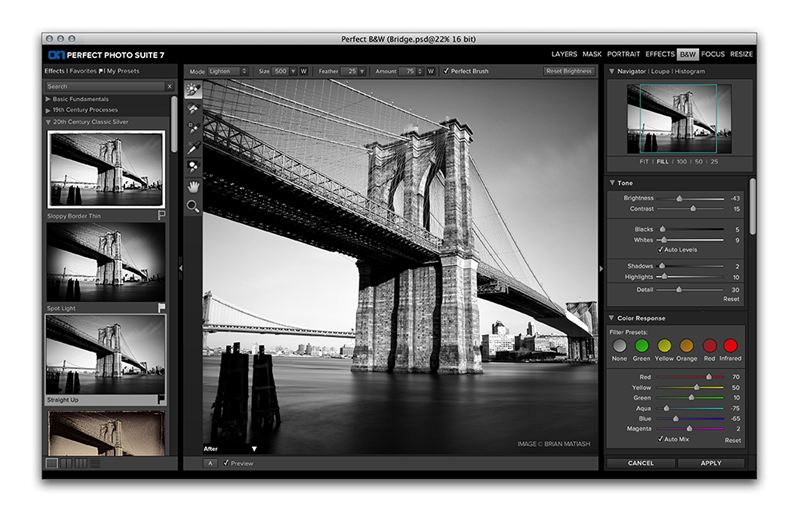The height and width of the screenshot is (527, 800).
Task: Select the Straight Up preset thumbnail
Action: pos(105,357)
